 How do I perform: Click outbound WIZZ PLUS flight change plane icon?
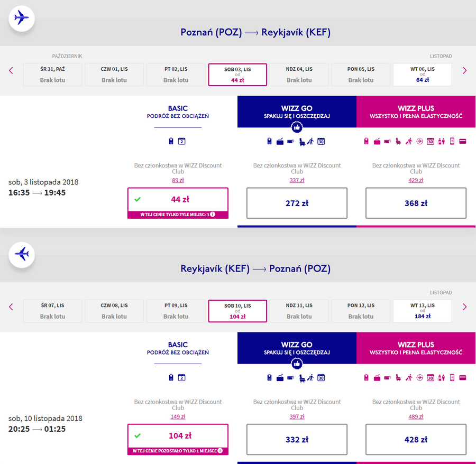(x=419, y=141)
